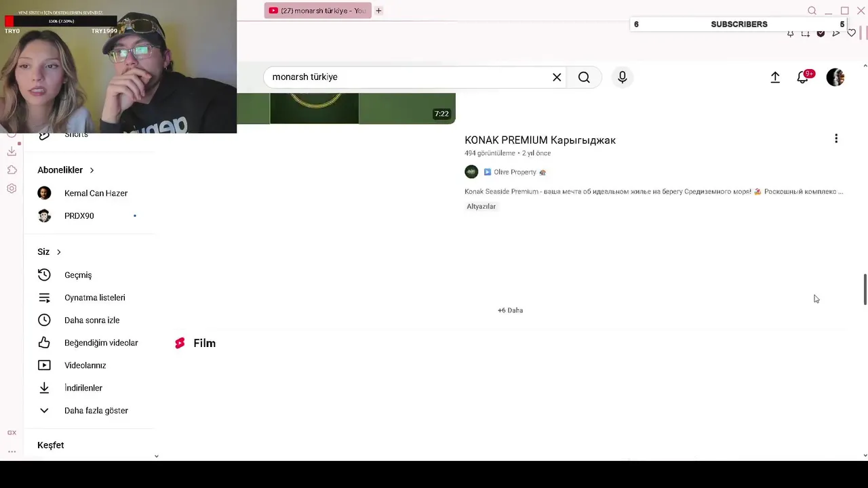Click the Konak Seaside Premium description text
Screen dimensions: 868x488
(654, 192)
